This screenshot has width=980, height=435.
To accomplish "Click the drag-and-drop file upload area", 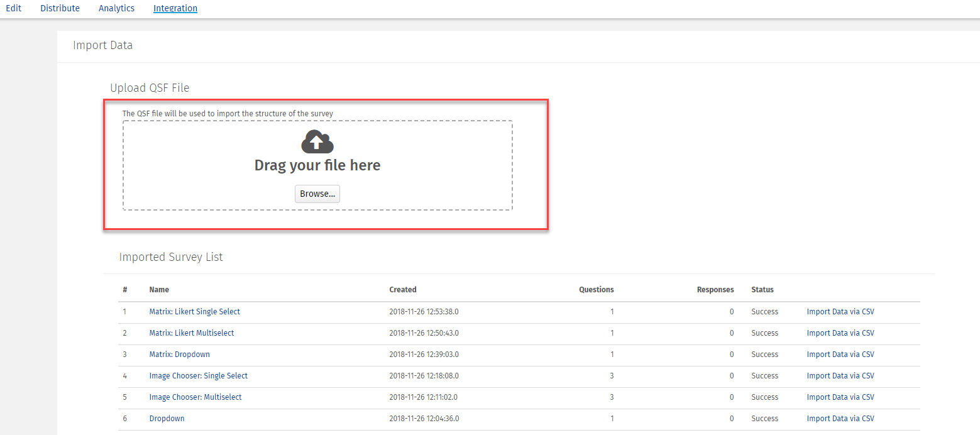I will pos(317,165).
